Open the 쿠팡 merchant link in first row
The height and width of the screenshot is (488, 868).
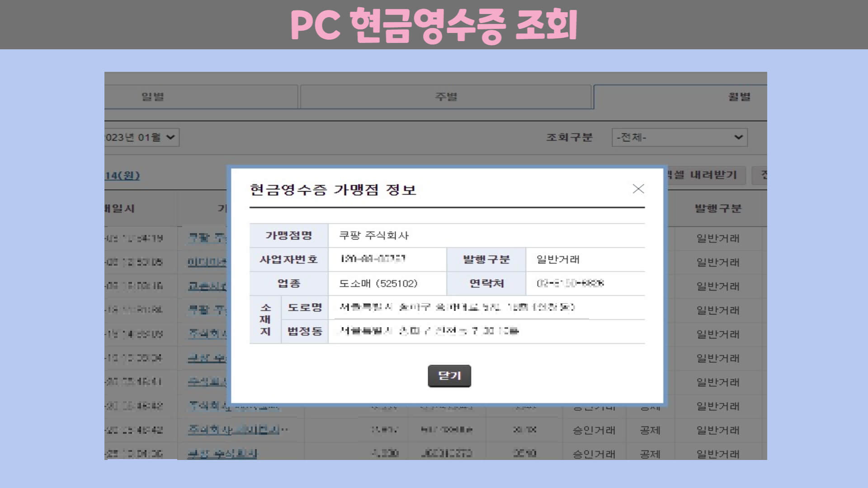tap(207, 238)
